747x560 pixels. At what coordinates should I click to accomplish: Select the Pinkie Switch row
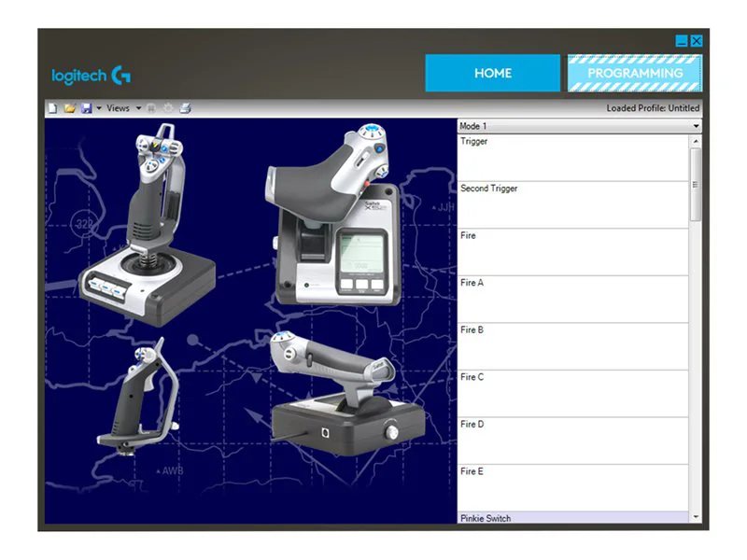[572, 518]
